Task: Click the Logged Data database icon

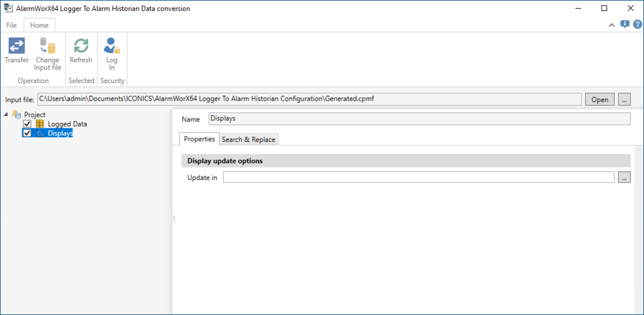Action: click(x=40, y=124)
